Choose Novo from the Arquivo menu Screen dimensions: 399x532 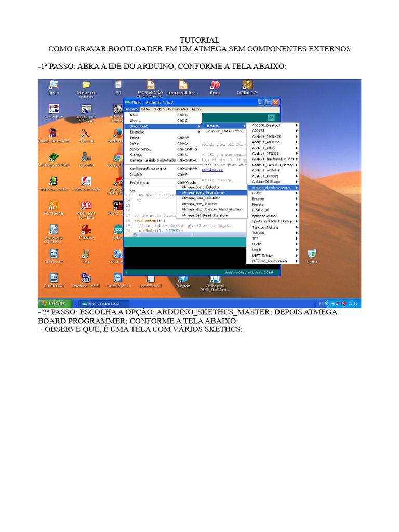(x=163, y=115)
